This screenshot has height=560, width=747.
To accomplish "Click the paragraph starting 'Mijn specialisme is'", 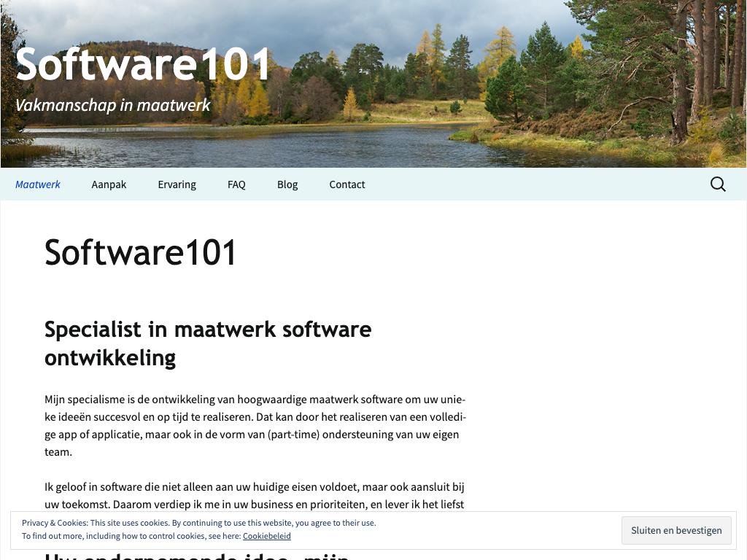I will tap(255, 426).
